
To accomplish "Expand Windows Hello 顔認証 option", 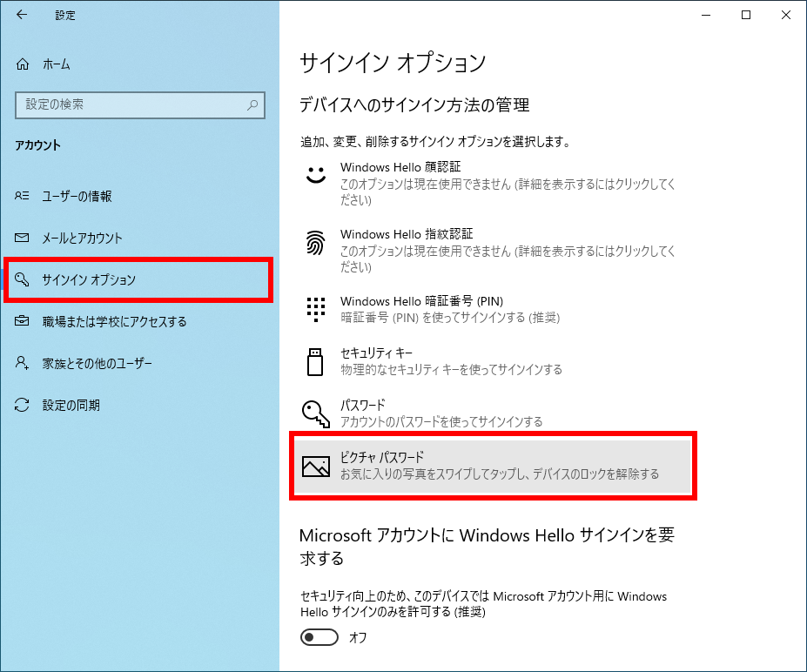I will click(x=493, y=183).
